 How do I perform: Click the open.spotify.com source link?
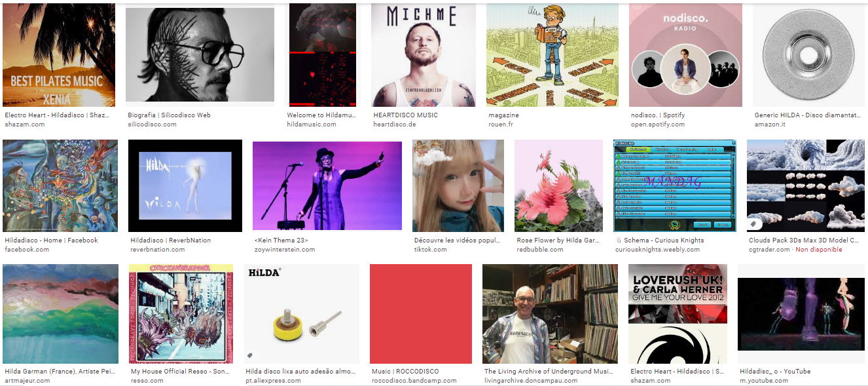tap(657, 125)
